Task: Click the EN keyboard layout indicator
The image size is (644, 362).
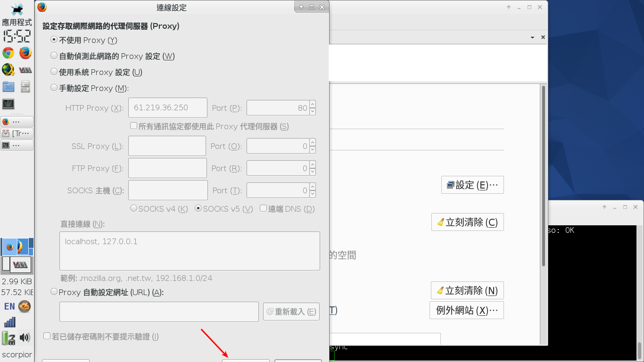Action: pos(9,306)
